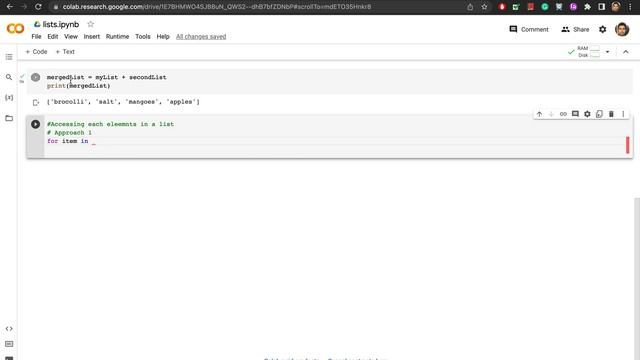This screenshot has height=360, width=640.
Task: Go to Colab home via logo
Action: pos(16,29)
